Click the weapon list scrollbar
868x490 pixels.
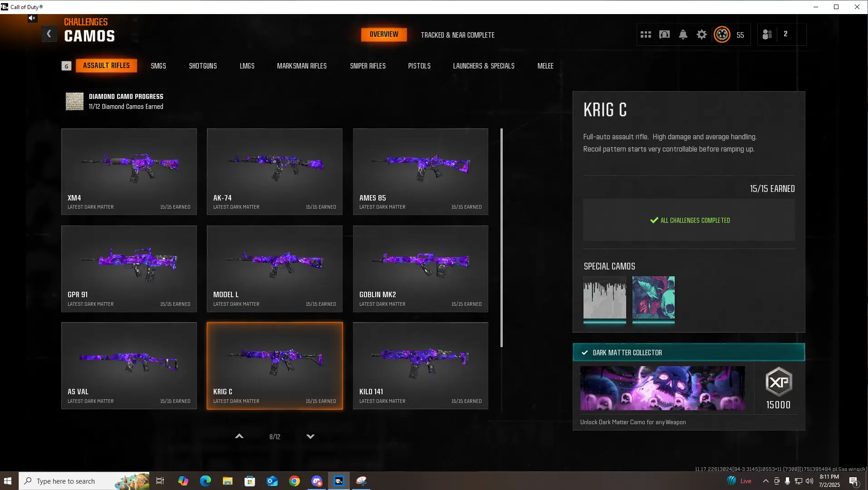click(501, 238)
